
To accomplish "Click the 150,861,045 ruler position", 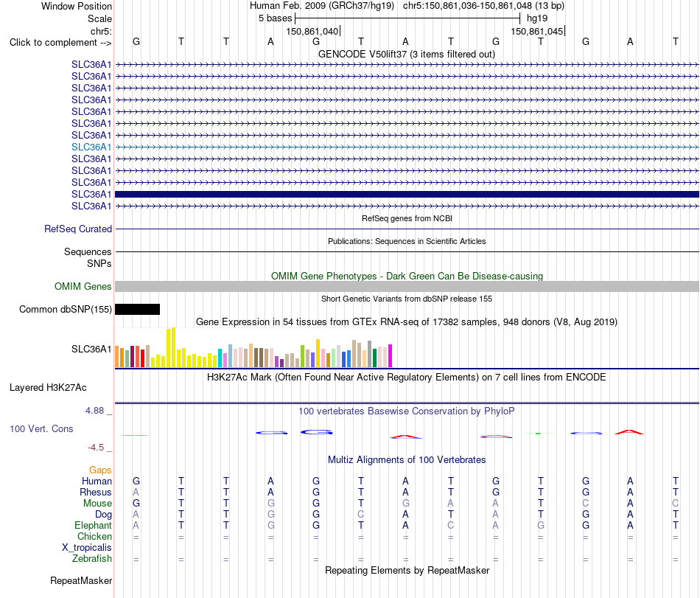I will point(537,31).
